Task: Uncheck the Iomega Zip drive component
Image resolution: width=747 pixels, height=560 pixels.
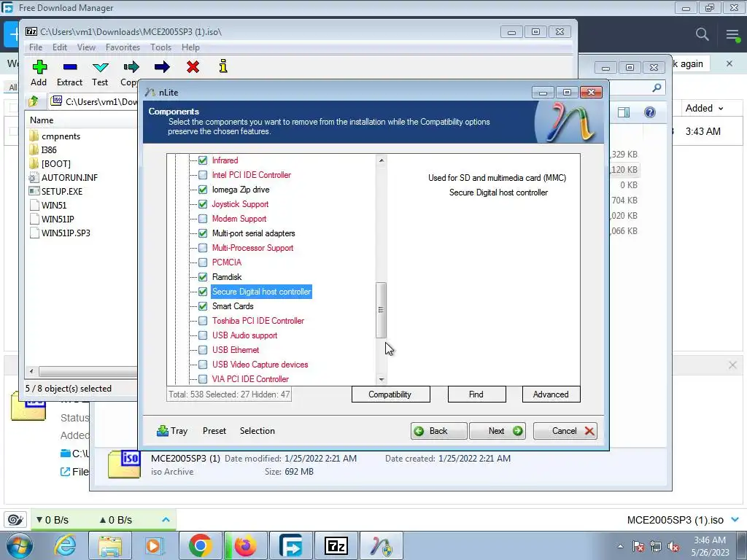Action: pyautogui.click(x=203, y=190)
